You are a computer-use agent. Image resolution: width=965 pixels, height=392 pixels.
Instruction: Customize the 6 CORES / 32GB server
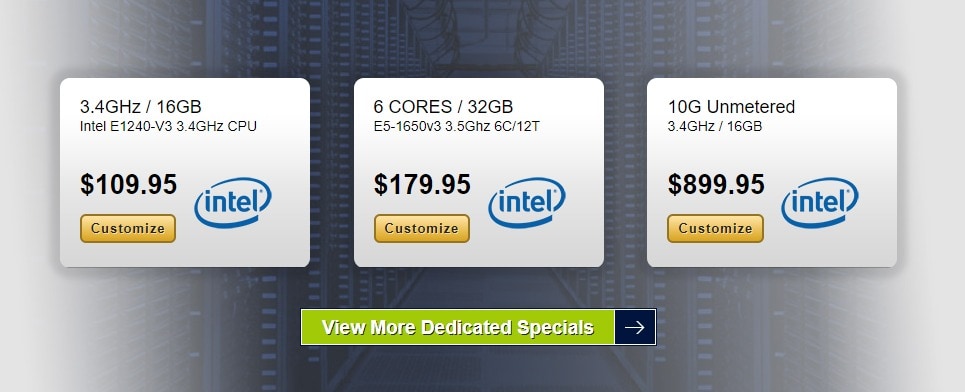[x=422, y=228]
